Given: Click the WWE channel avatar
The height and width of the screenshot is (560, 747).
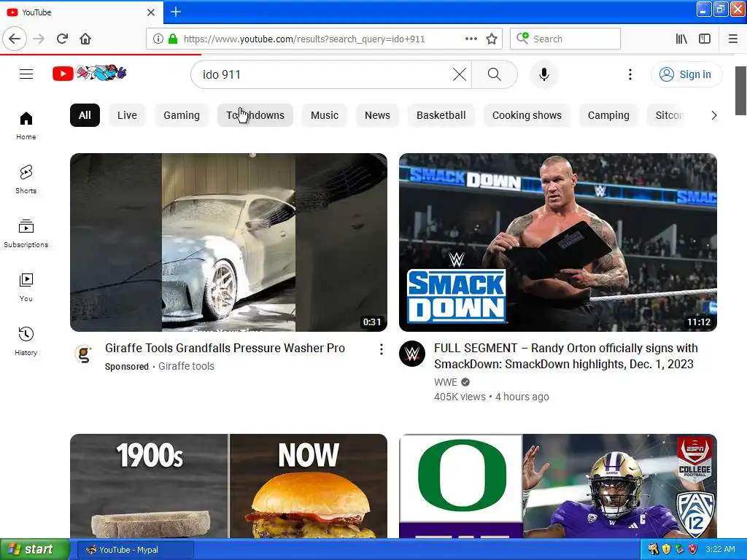Looking at the screenshot, I should pos(412,354).
